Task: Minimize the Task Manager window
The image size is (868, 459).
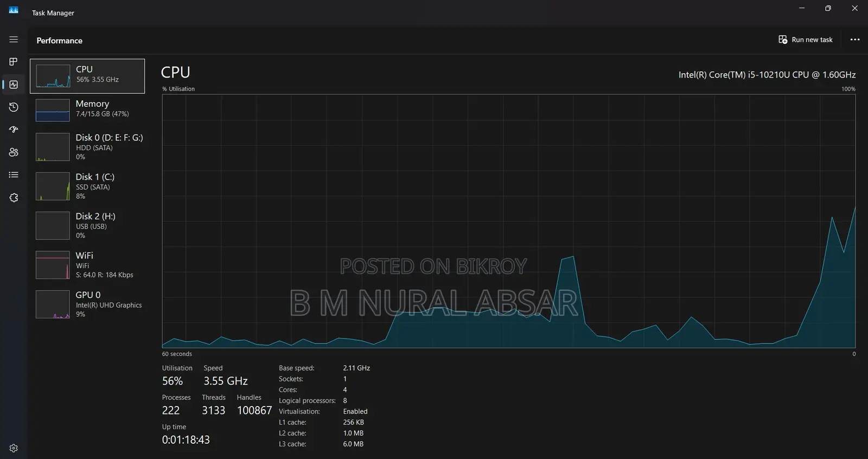Action: tap(802, 8)
